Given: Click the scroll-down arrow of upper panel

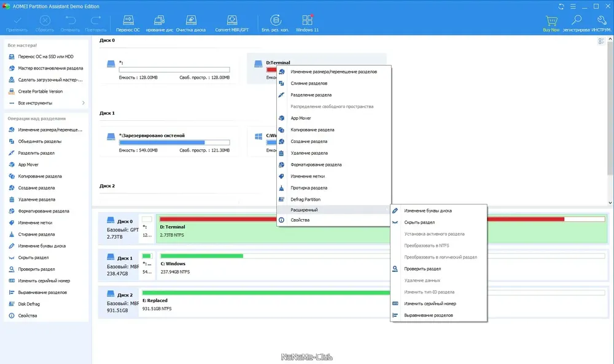Looking at the screenshot, I should point(610,203).
